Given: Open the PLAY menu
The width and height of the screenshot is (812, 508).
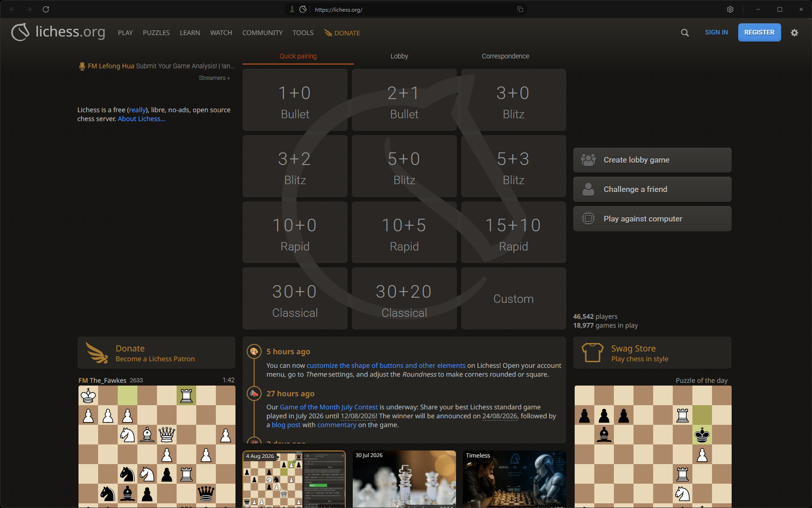Looking at the screenshot, I should click(x=125, y=33).
